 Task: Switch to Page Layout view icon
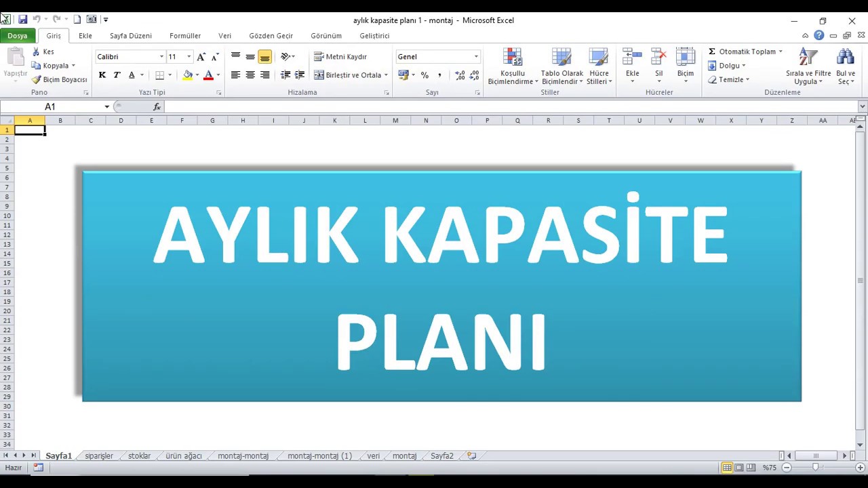pyautogui.click(x=739, y=468)
